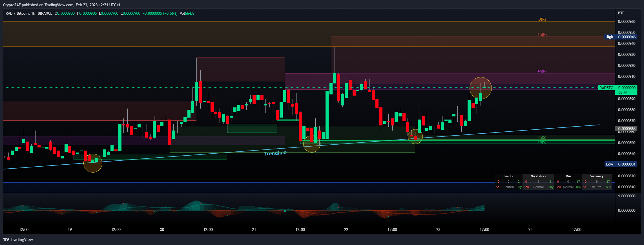This screenshot has height=245, width=644.
Task: Click the open price value O0.0000900
Action: coord(65,13)
